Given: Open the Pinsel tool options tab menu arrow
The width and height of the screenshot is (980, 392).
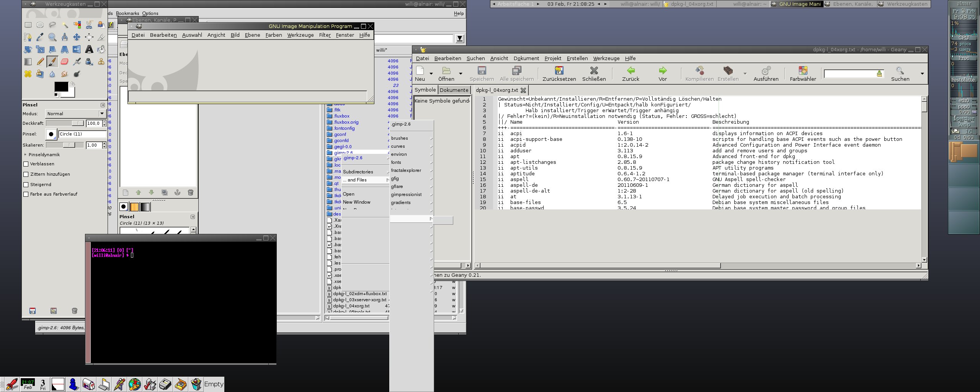Looking at the screenshot, I should pyautogui.click(x=103, y=105).
